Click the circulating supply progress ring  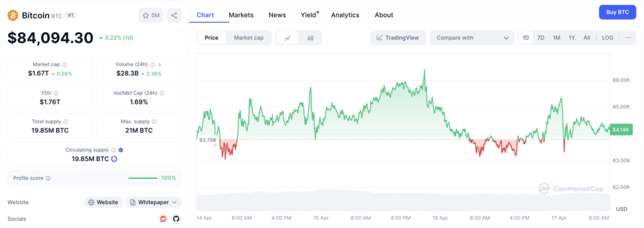click(114, 159)
